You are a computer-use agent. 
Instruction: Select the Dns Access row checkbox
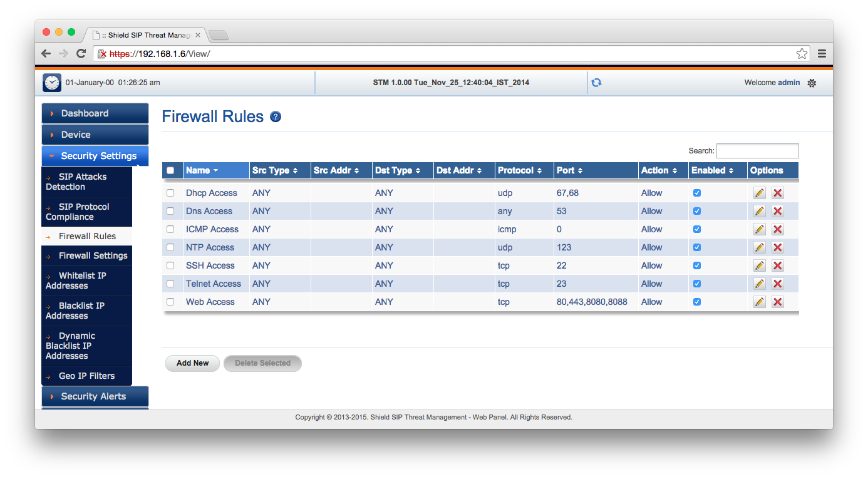[x=170, y=211]
